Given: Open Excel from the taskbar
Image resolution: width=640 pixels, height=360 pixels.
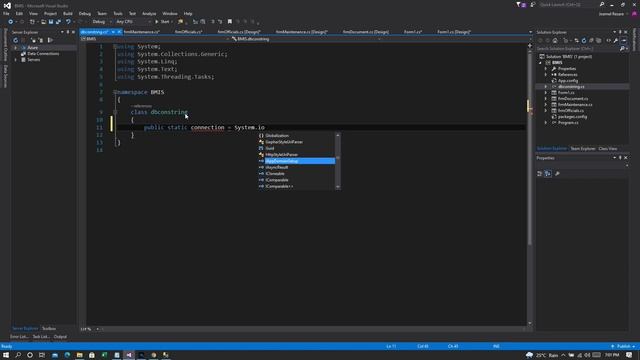Looking at the screenshot, I should (104, 355).
